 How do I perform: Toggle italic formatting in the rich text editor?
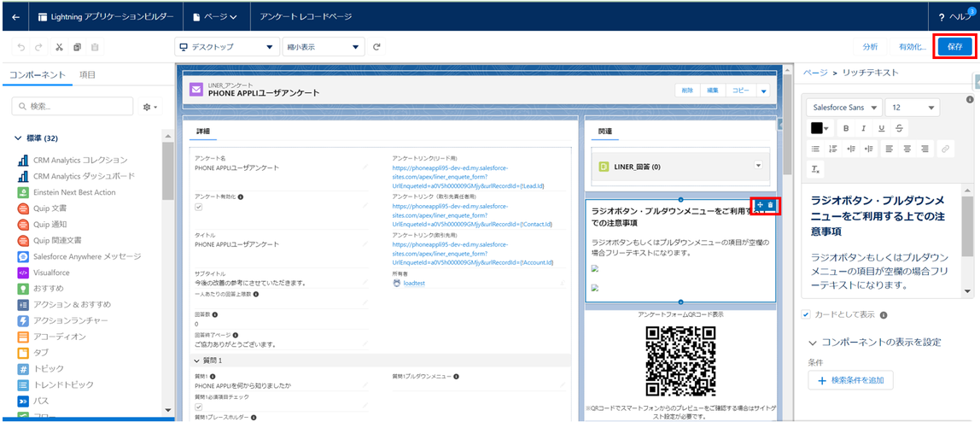point(863,128)
